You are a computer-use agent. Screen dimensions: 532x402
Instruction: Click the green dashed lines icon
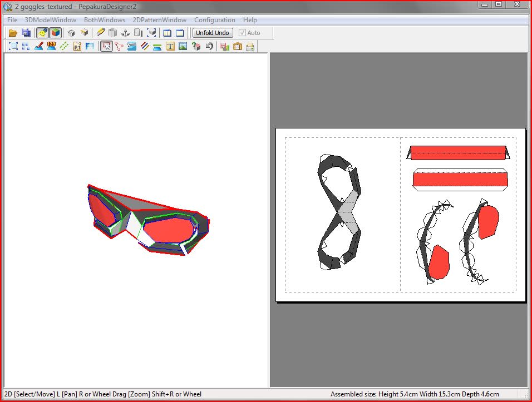pyautogui.click(x=64, y=46)
